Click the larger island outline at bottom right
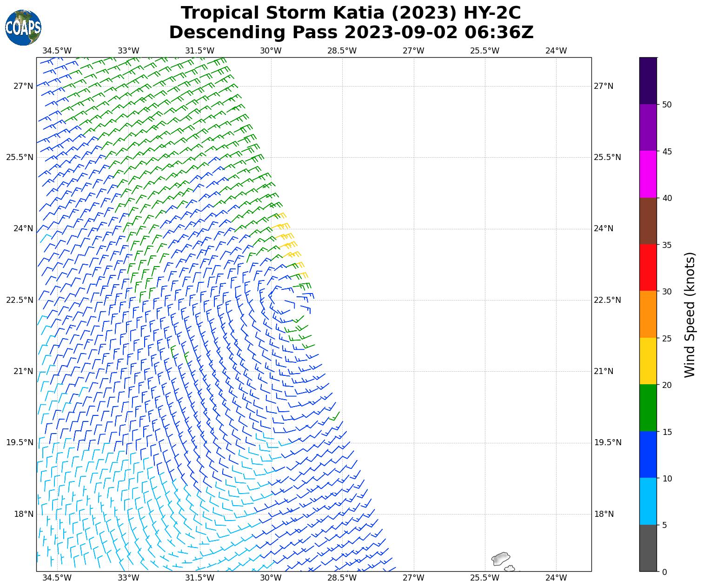This screenshot has width=703, height=588. pos(501,558)
